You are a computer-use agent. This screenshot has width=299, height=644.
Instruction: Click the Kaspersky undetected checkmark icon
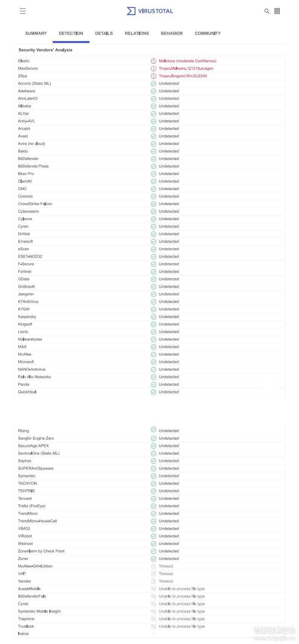point(153,317)
